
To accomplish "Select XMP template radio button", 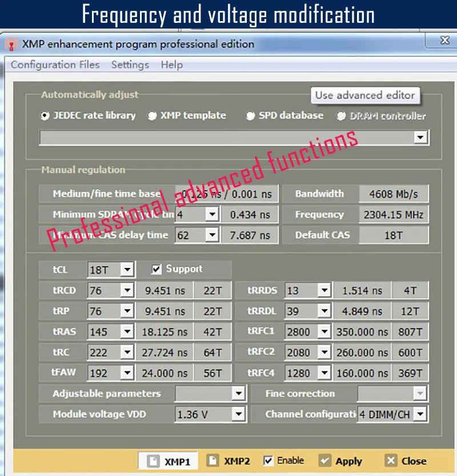I will pos(152,115).
